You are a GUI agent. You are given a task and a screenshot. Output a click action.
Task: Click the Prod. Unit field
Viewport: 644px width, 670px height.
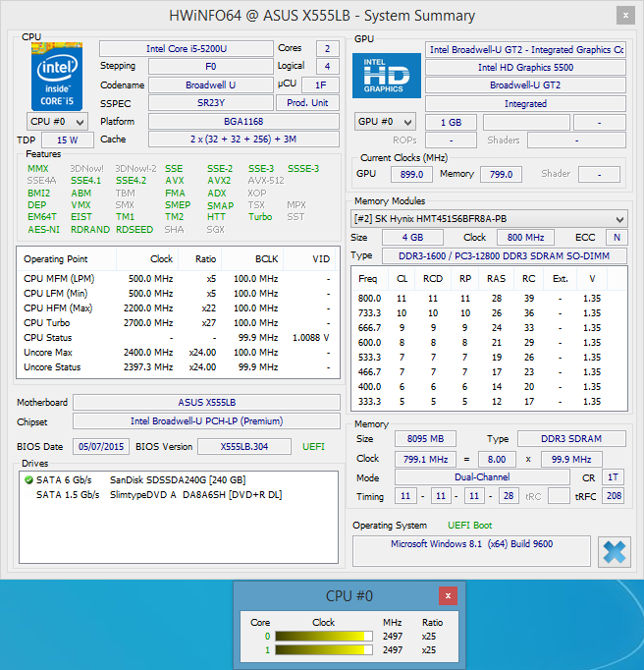[307, 103]
